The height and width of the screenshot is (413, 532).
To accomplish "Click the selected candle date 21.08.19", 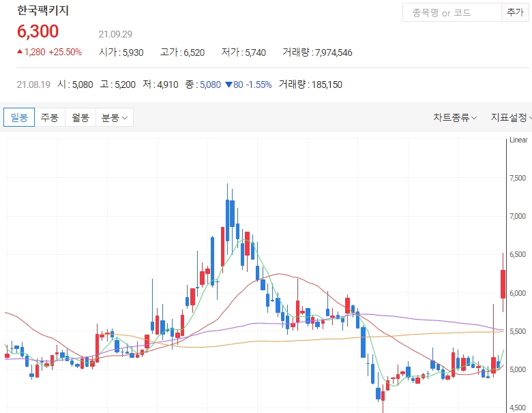I will tap(33, 85).
